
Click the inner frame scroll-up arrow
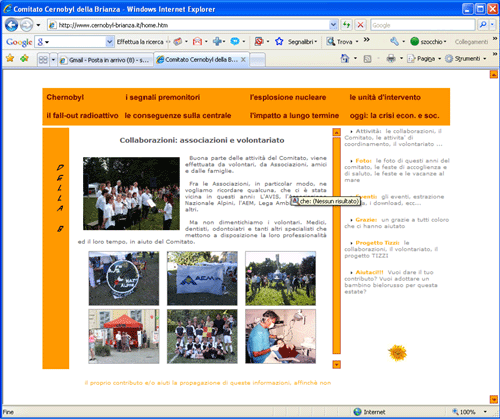[x=337, y=132]
